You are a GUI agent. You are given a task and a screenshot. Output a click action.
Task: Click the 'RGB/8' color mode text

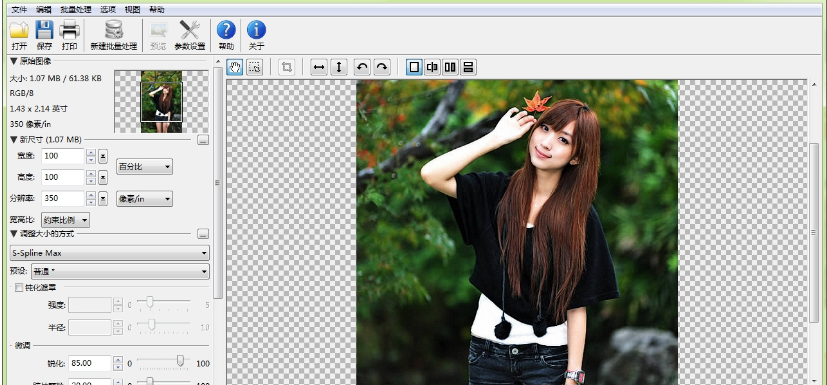click(22, 93)
